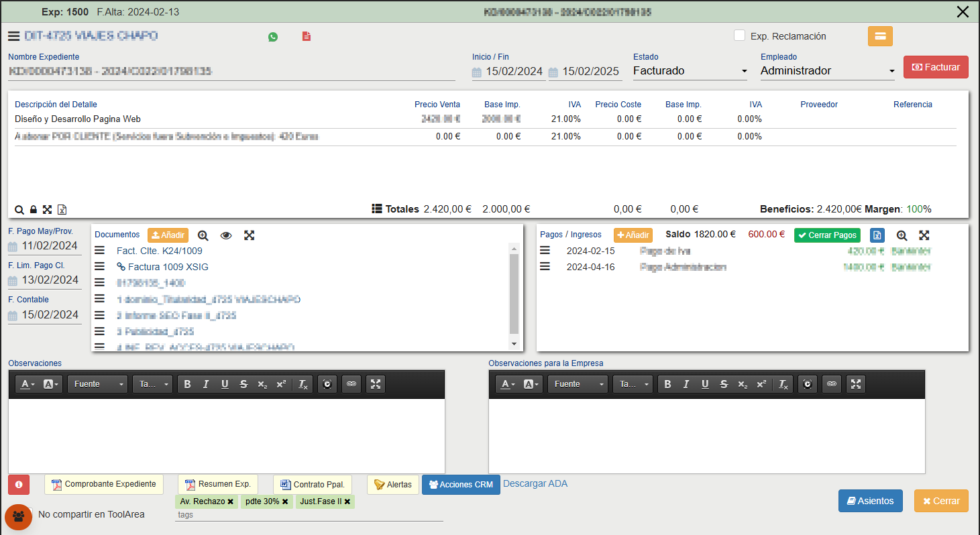Open the hamburger menu beside client name
The image size is (980, 535).
[13, 36]
